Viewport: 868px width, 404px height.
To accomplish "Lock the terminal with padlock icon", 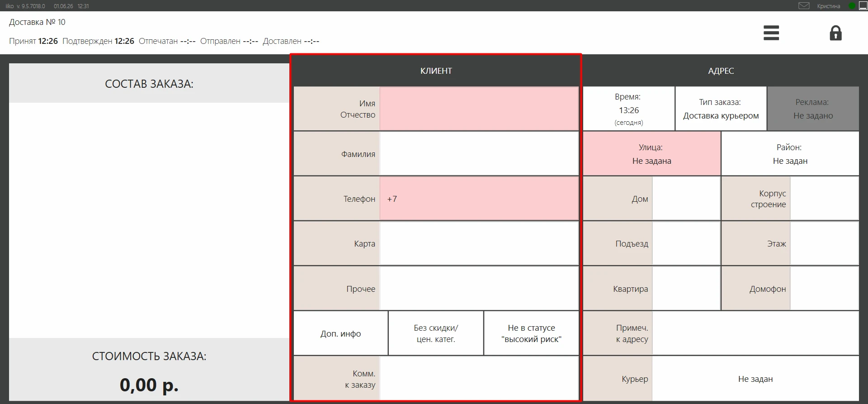I will 835,33.
